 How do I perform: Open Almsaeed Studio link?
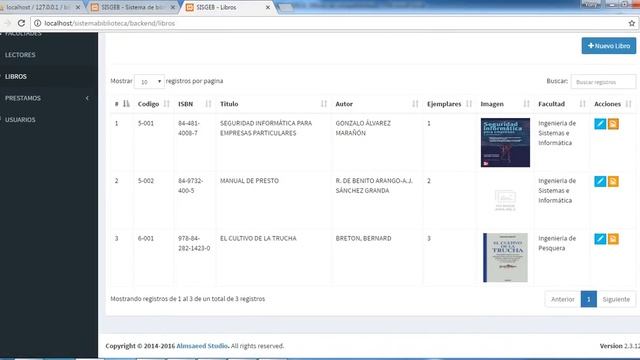point(202,346)
